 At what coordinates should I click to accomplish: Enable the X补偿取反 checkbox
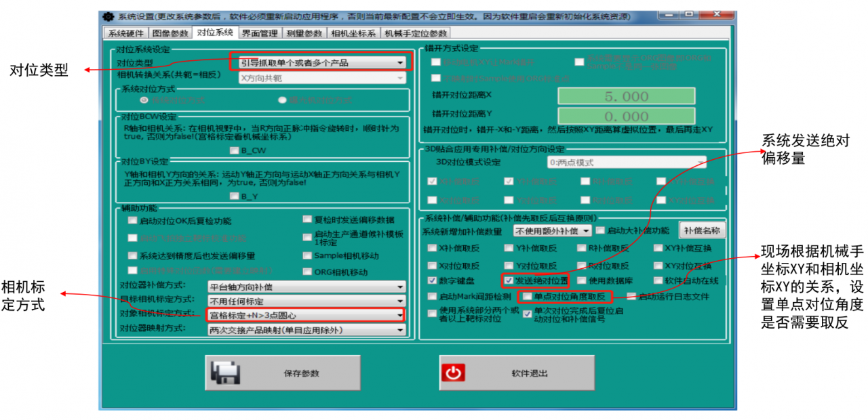point(431,249)
